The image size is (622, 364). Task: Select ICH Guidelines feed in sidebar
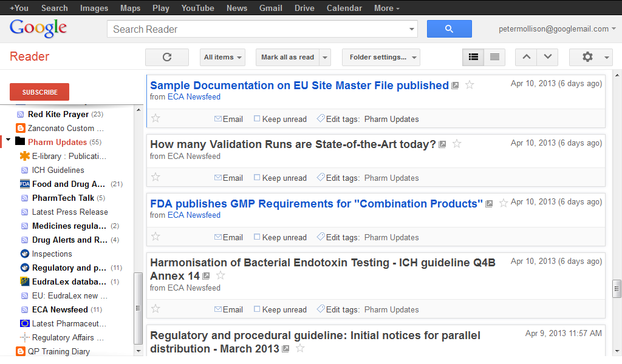click(58, 170)
